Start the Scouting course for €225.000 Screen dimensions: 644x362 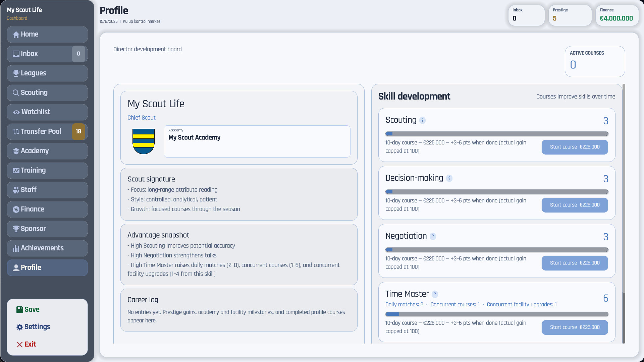[575, 147]
